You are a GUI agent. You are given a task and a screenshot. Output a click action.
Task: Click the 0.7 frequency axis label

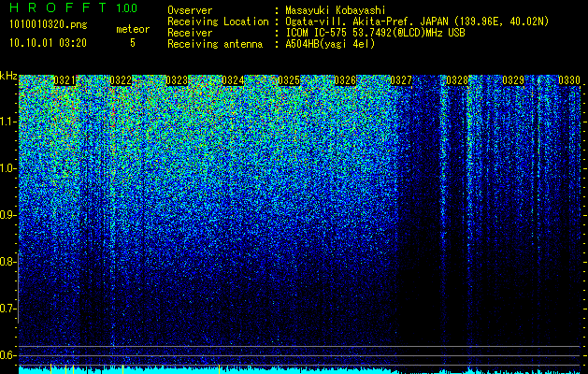coord(8,309)
